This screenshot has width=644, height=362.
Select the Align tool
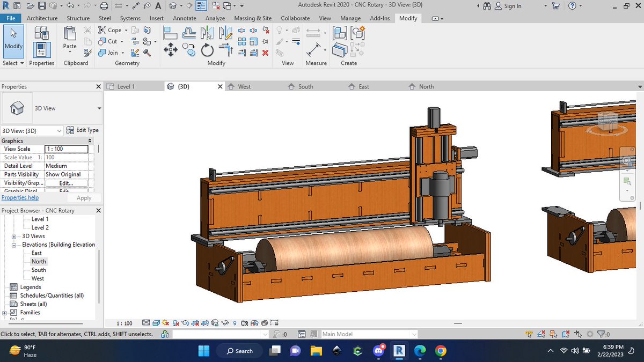(x=170, y=32)
